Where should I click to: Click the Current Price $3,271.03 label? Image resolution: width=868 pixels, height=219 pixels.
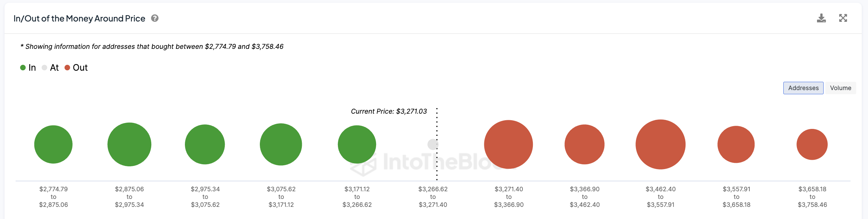389,112
